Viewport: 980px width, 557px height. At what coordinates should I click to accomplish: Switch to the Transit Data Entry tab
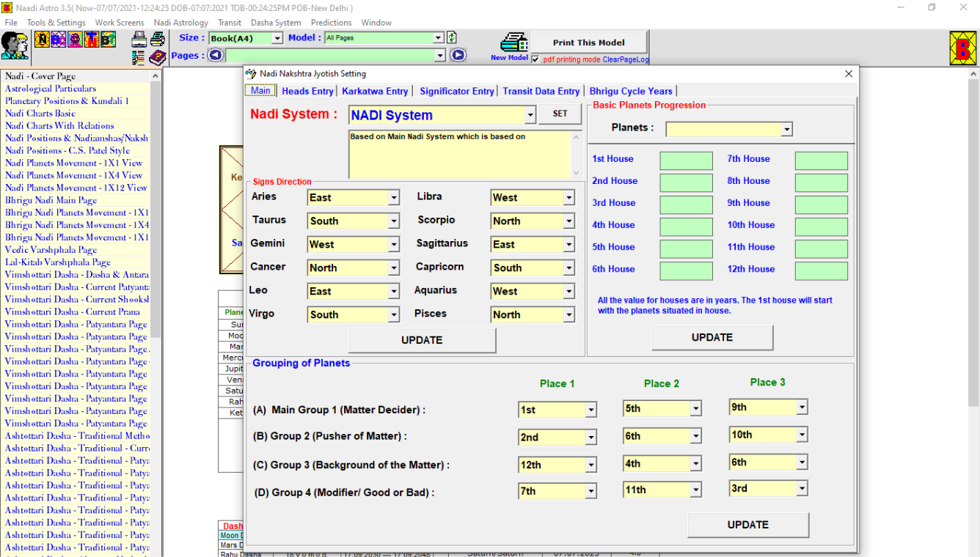point(541,91)
